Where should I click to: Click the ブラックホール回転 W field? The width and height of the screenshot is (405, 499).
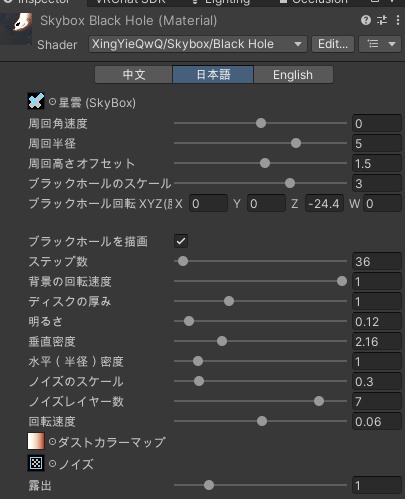click(x=382, y=203)
